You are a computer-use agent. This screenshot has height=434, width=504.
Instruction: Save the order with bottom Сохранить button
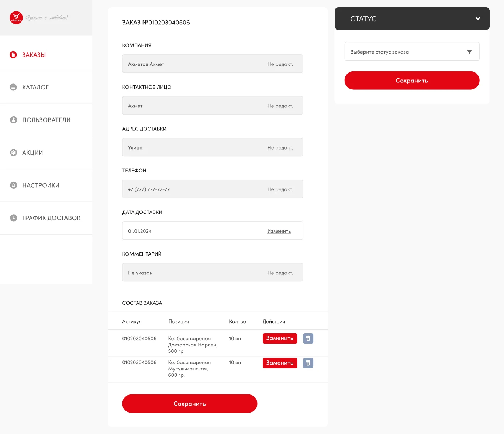point(190,404)
